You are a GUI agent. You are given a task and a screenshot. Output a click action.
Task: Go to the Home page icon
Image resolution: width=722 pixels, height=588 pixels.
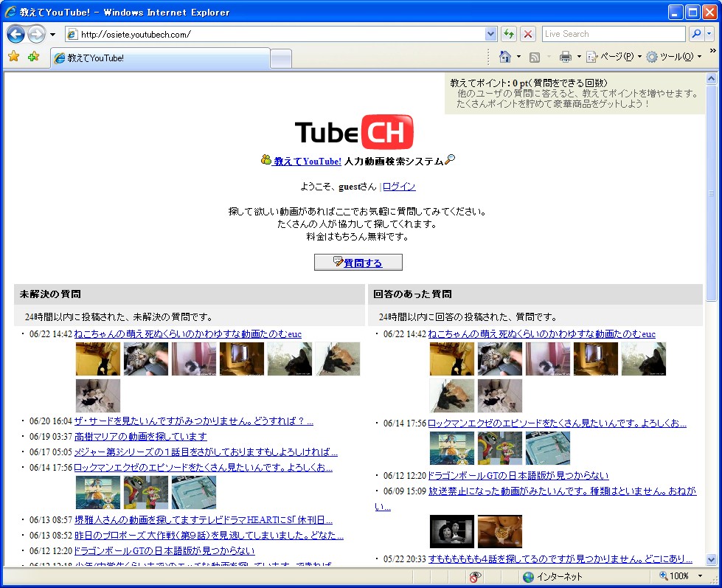click(x=505, y=57)
